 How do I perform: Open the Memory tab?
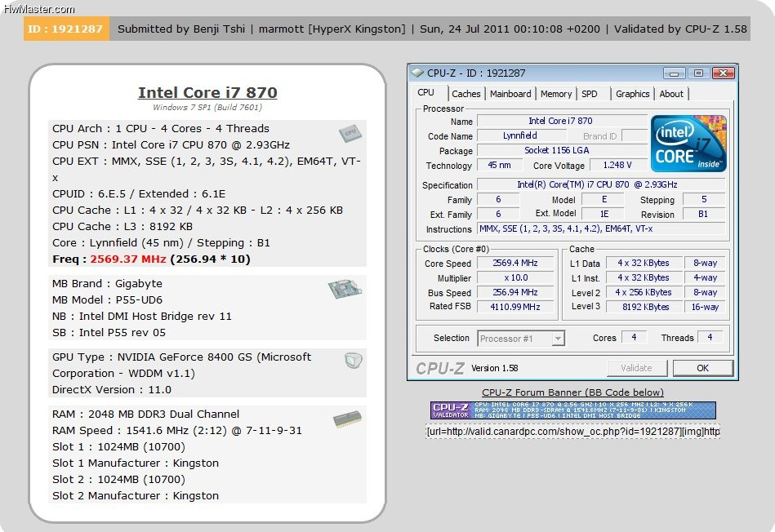(x=555, y=93)
